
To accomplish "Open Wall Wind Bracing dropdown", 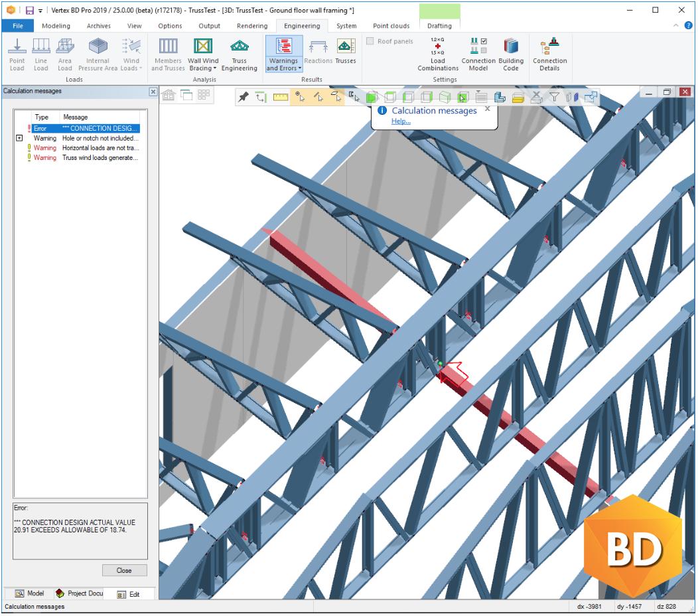I will coord(203,64).
